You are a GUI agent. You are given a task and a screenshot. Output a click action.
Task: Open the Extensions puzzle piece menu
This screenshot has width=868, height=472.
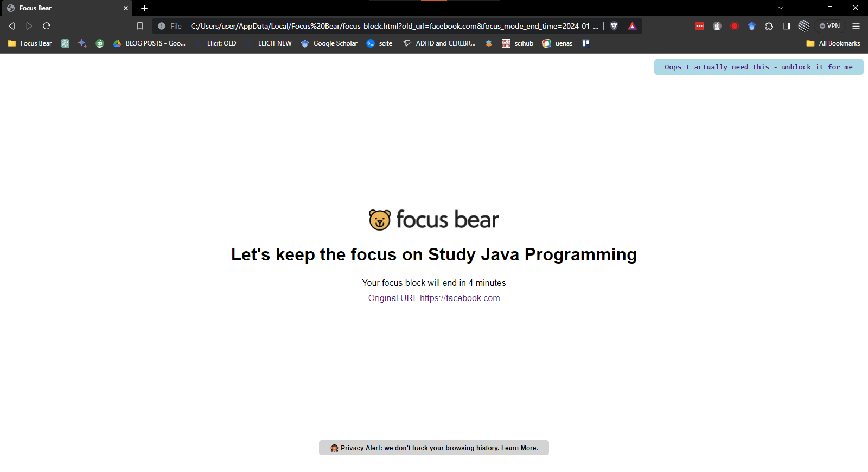769,26
